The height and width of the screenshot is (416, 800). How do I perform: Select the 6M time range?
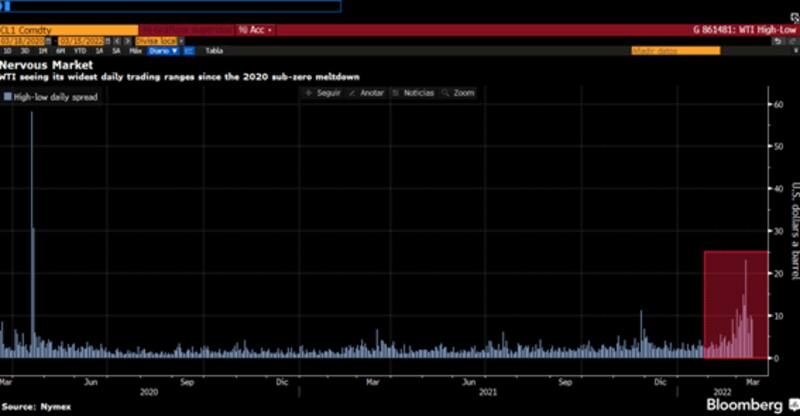point(60,49)
